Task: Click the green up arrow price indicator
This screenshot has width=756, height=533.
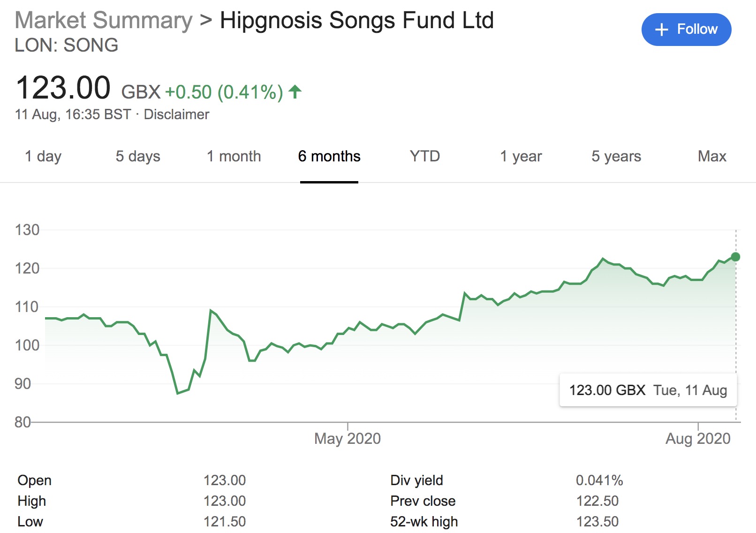Action: coord(295,91)
